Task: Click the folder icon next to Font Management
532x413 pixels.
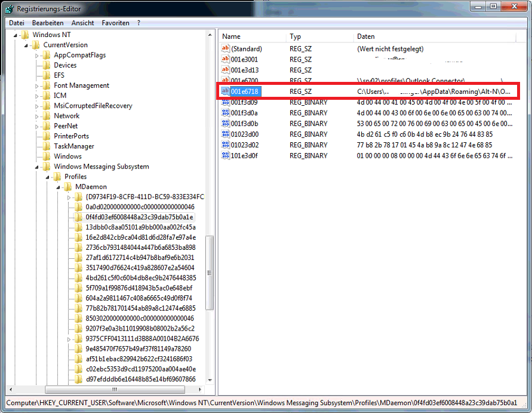Action: coord(46,85)
